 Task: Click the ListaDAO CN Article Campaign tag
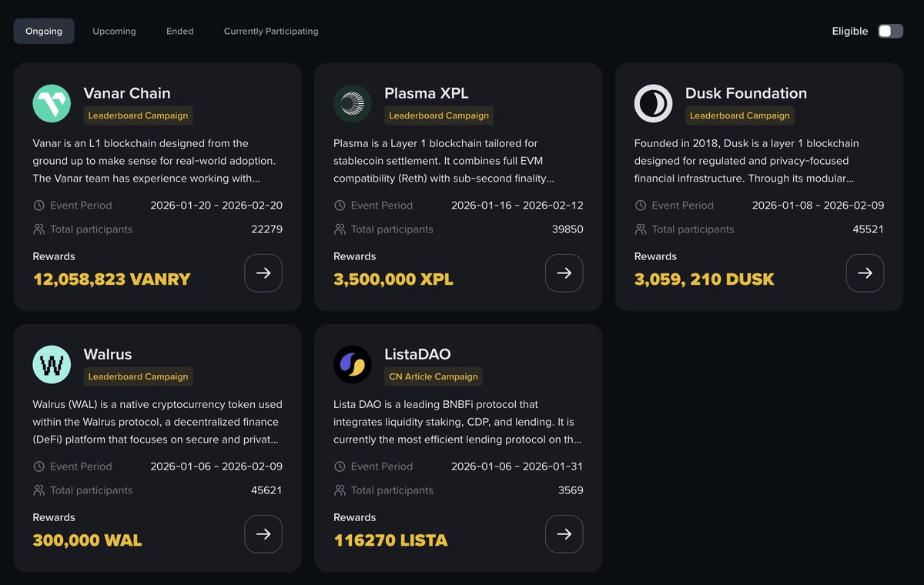[434, 376]
